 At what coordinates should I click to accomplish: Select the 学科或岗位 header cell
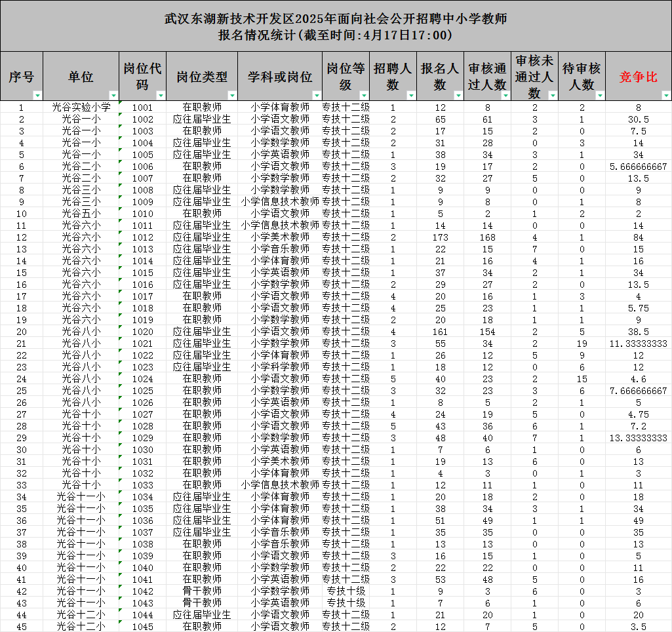(x=280, y=76)
